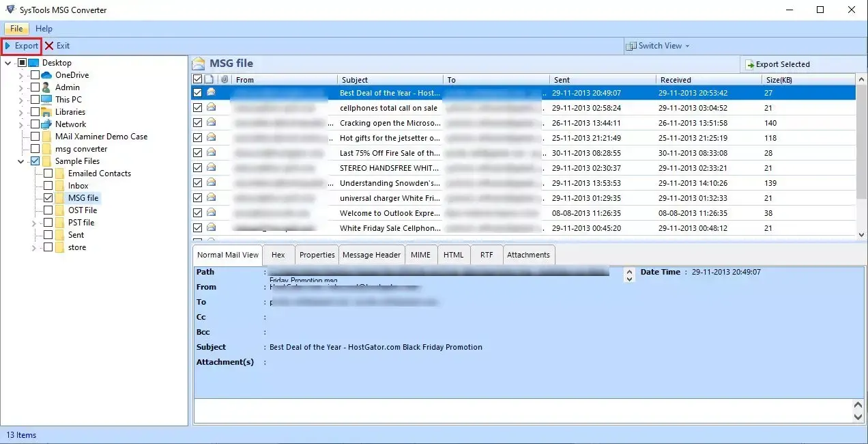Expand the PST file tree node

tap(34, 223)
